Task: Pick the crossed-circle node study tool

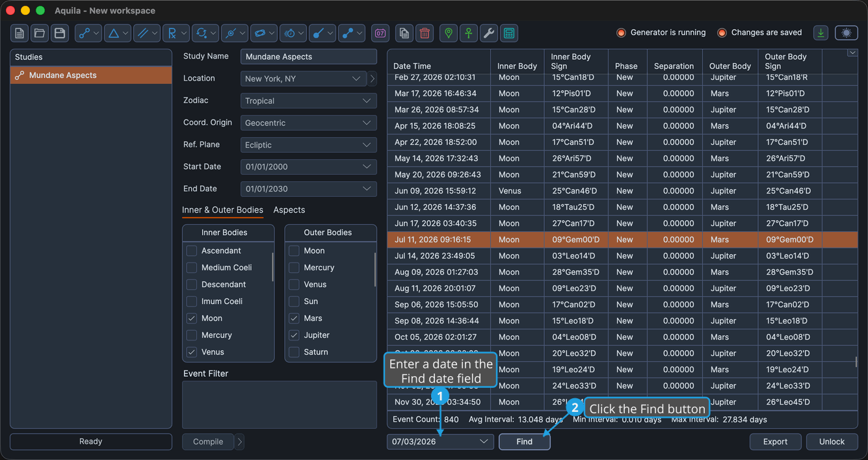Action: (235, 33)
